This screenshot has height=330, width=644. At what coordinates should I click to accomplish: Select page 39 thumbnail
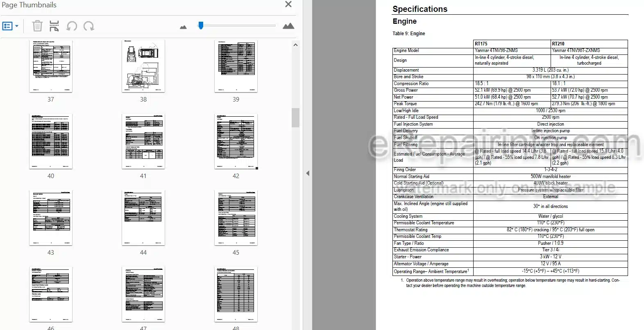tap(236, 66)
